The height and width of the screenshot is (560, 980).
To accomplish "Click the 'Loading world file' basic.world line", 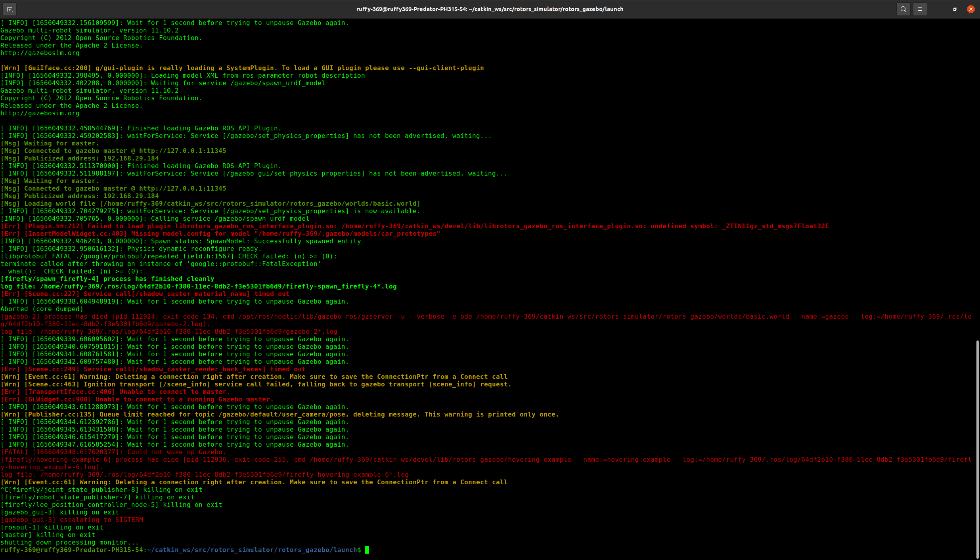I will [210, 204].
